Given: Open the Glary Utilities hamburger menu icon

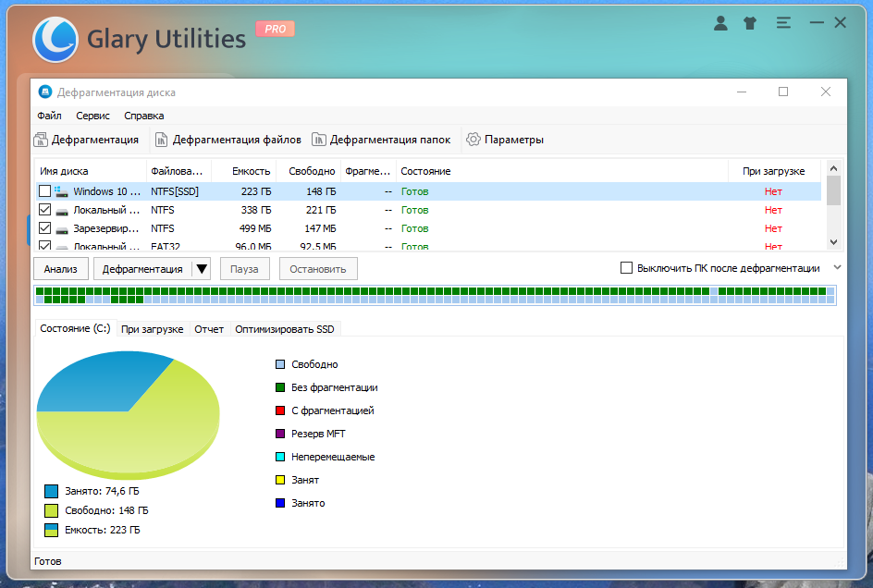Looking at the screenshot, I should (783, 23).
